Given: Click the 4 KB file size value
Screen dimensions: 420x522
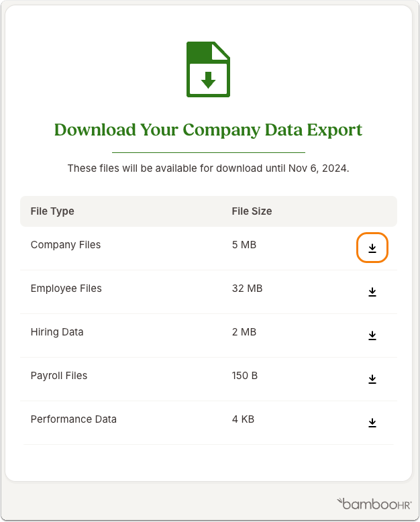Looking at the screenshot, I should [243, 419].
